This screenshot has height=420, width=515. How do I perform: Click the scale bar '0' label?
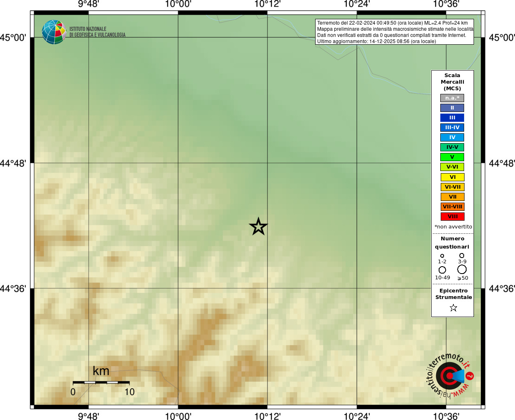tap(73, 392)
